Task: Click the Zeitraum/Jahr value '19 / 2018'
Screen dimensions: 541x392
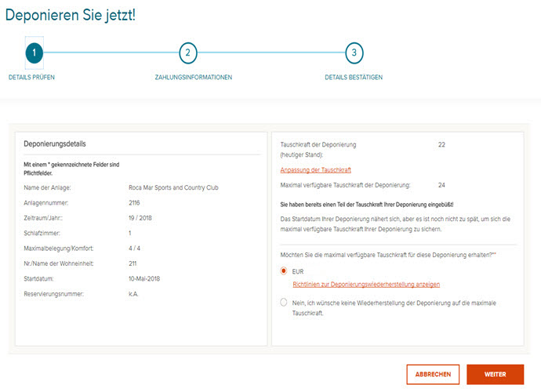Action: point(140,218)
